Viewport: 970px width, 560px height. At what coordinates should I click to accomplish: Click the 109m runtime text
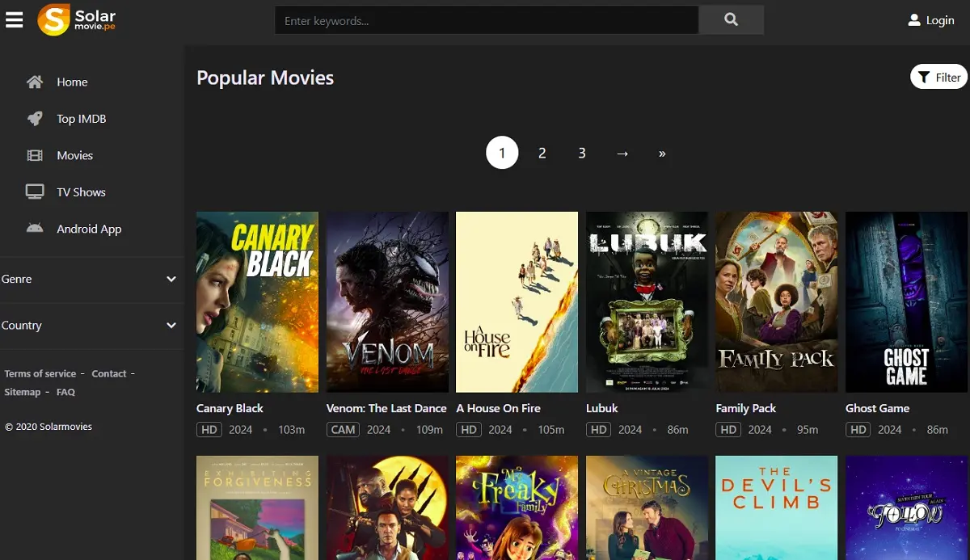pos(429,430)
